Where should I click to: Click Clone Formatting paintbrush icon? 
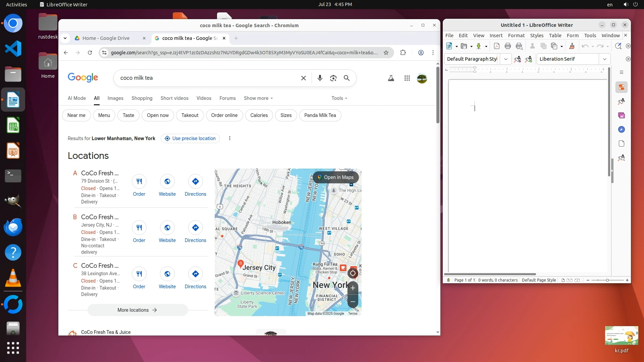572,46
